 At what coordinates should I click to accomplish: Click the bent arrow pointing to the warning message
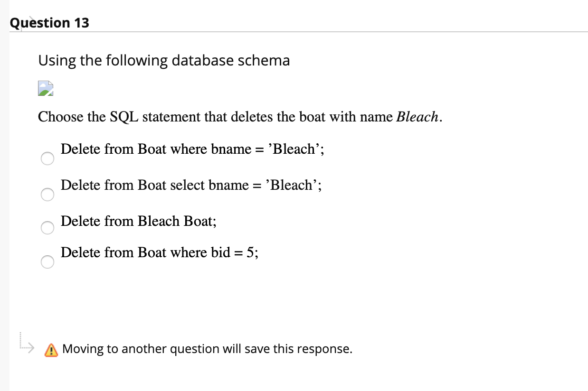26,346
